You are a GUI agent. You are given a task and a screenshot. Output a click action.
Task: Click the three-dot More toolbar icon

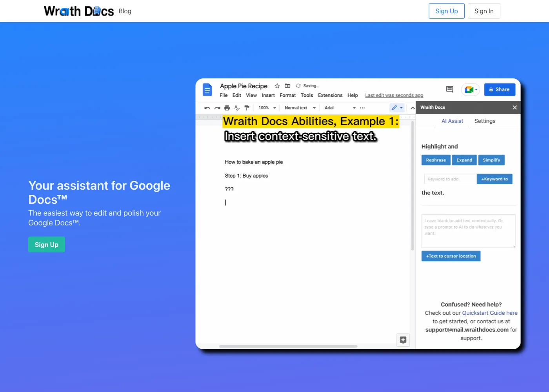(362, 108)
